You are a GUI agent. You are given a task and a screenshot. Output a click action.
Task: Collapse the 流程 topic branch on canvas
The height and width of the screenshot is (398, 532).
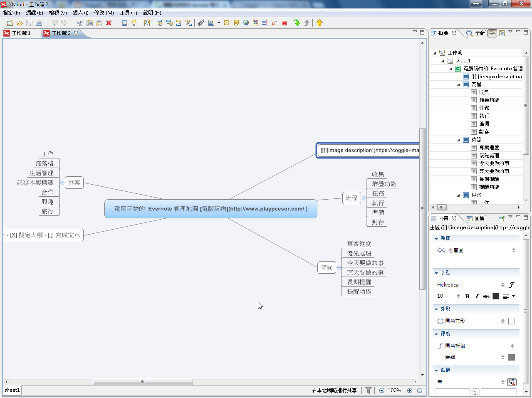pos(364,198)
